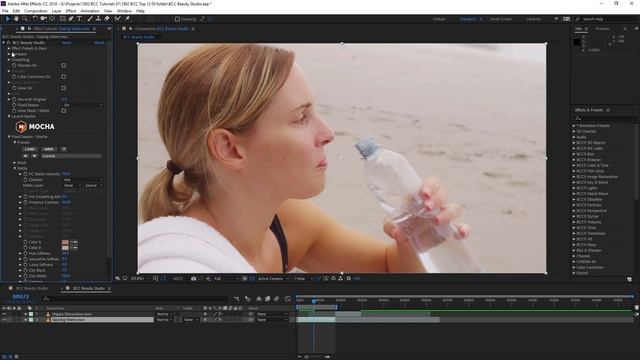Click the zoom-out mountain icon on timeline

pos(299,357)
